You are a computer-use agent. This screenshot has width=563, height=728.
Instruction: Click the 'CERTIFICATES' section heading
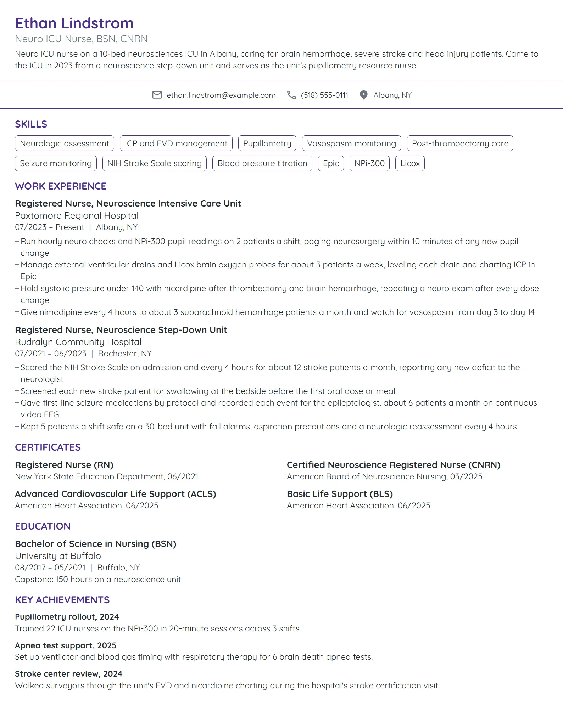tap(48, 447)
